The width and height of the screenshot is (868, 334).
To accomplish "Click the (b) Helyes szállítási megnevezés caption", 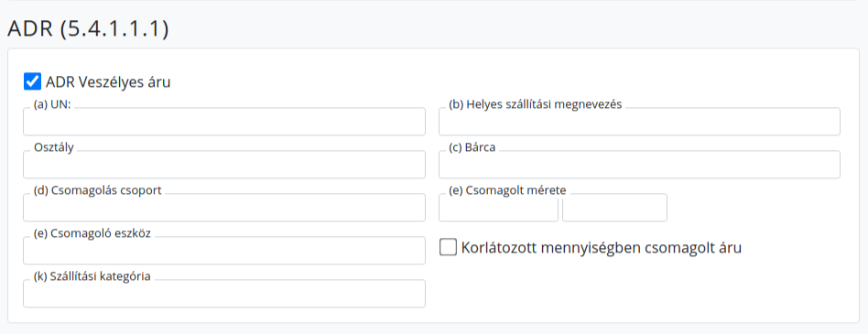I will pyautogui.click(x=536, y=104).
